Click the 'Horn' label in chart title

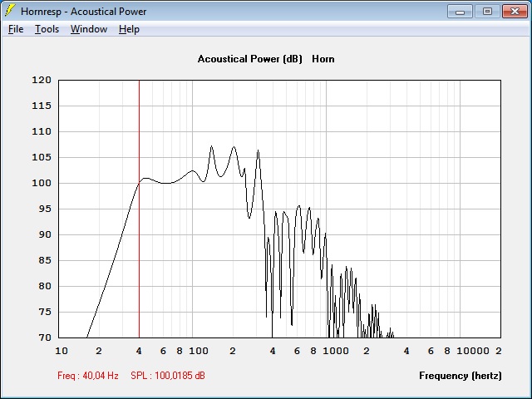(x=323, y=59)
